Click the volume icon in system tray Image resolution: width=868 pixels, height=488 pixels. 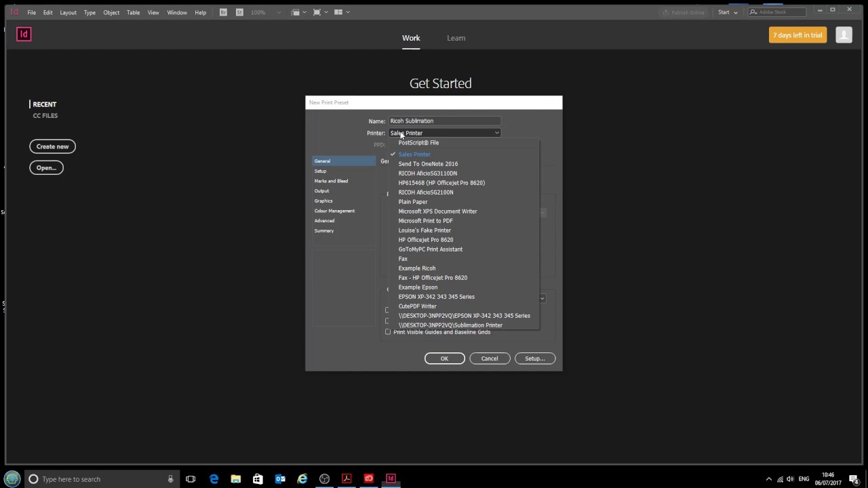pyautogui.click(x=790, y=479)
